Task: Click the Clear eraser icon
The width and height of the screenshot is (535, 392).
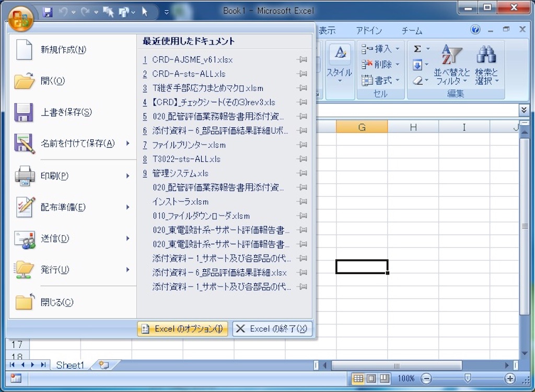Action: [417, 81]
